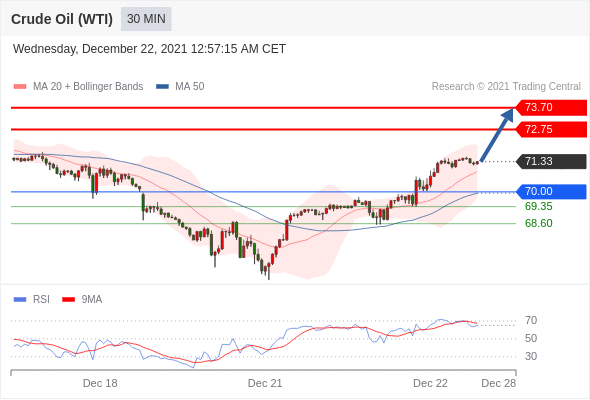Click the green 69.35 support label

tap(538, 207)
